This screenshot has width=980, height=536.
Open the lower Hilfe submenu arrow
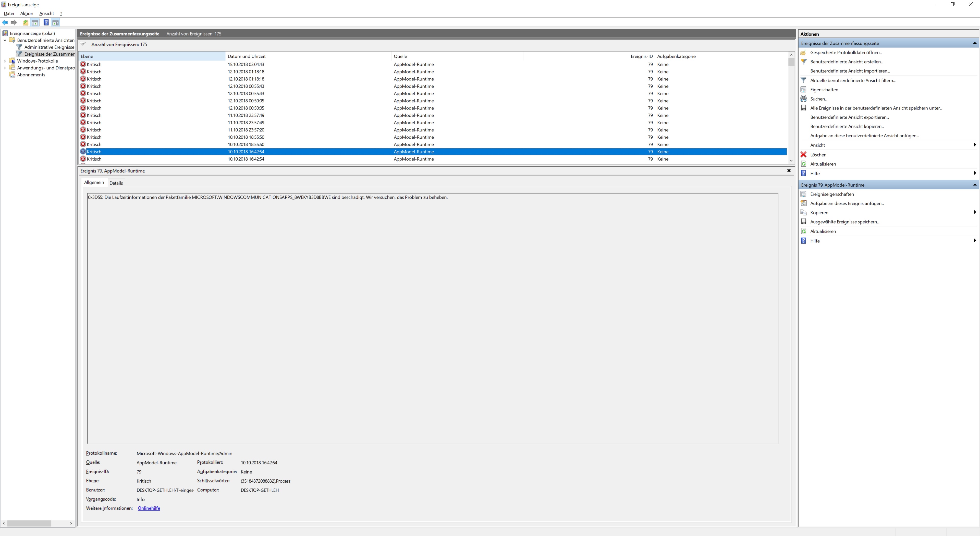click(975, 240)
